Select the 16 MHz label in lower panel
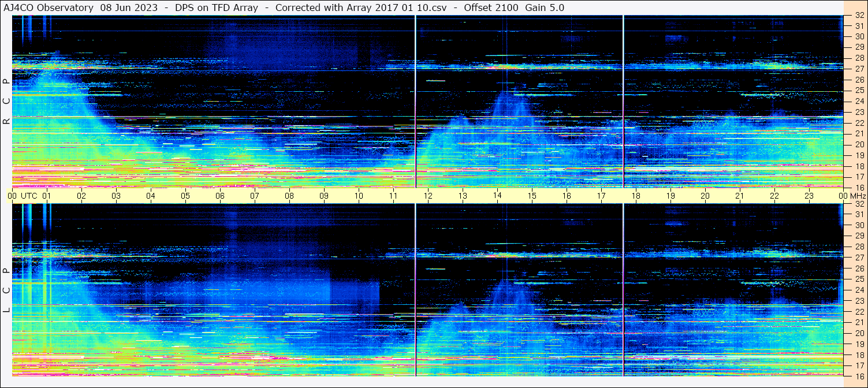This screenshot has height=388, width=868. pyautogui.click(x=859, y=376)
